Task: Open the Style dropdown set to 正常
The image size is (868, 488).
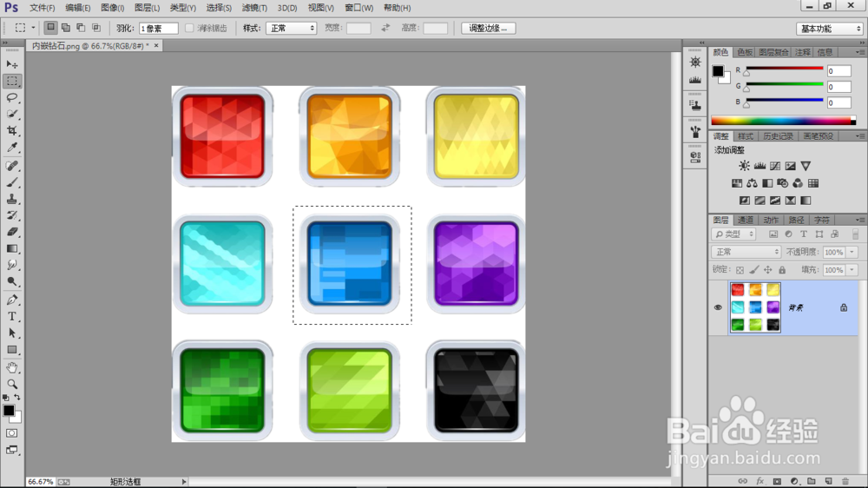Action: [x=291, y=29]
